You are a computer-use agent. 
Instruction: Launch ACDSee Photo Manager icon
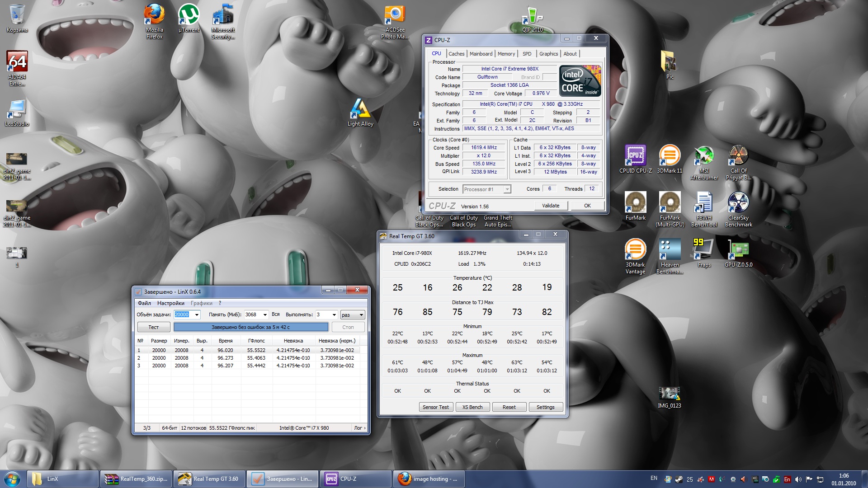[x=394, y=21]
